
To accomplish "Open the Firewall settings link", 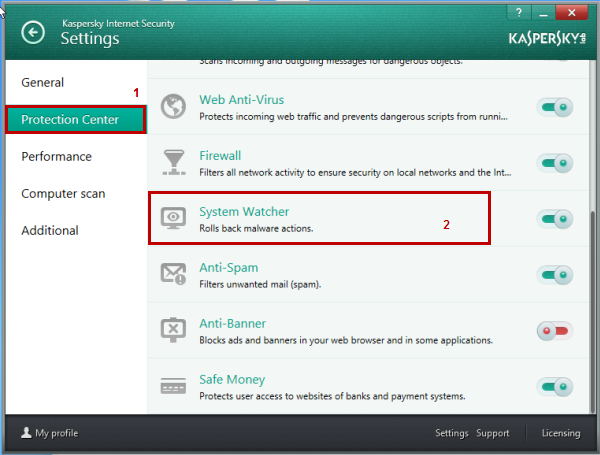I will pyautogui.click(x=220, y=155).
